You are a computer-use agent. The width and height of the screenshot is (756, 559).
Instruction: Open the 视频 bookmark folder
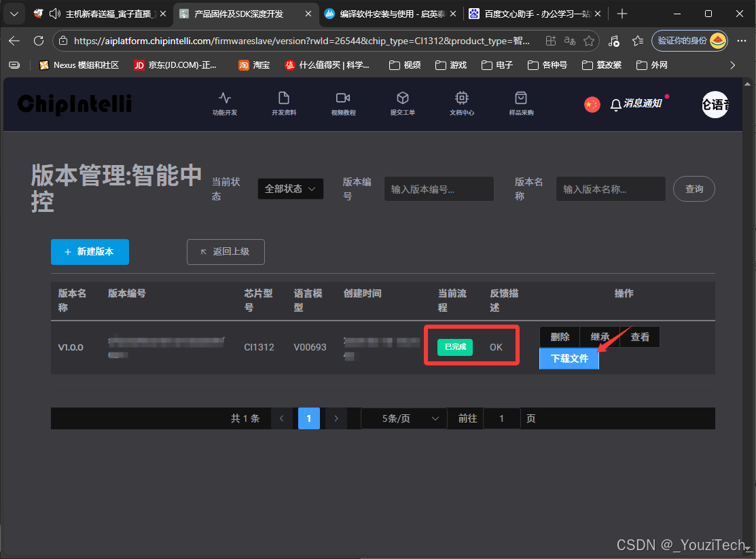405,65
